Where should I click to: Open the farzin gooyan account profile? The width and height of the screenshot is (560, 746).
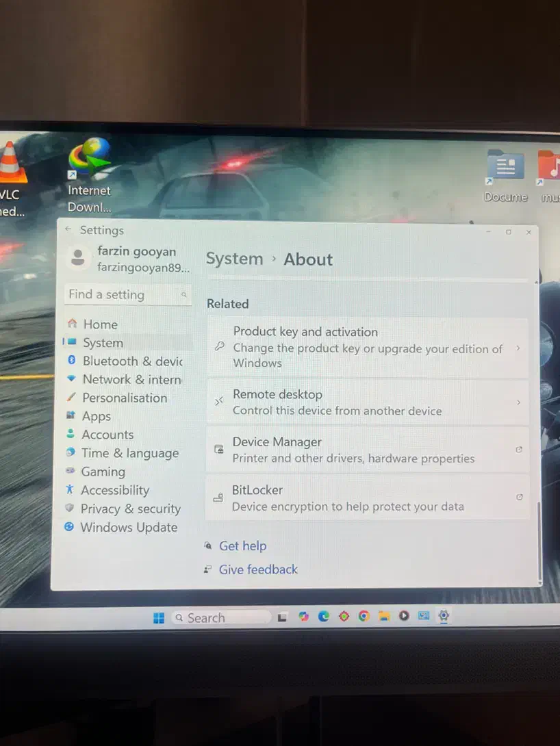129,259
